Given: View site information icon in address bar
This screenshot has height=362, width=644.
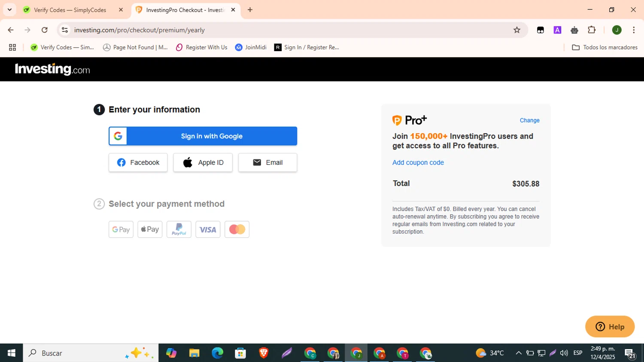Looking at the screenshot, I should [x=65, y=30].
